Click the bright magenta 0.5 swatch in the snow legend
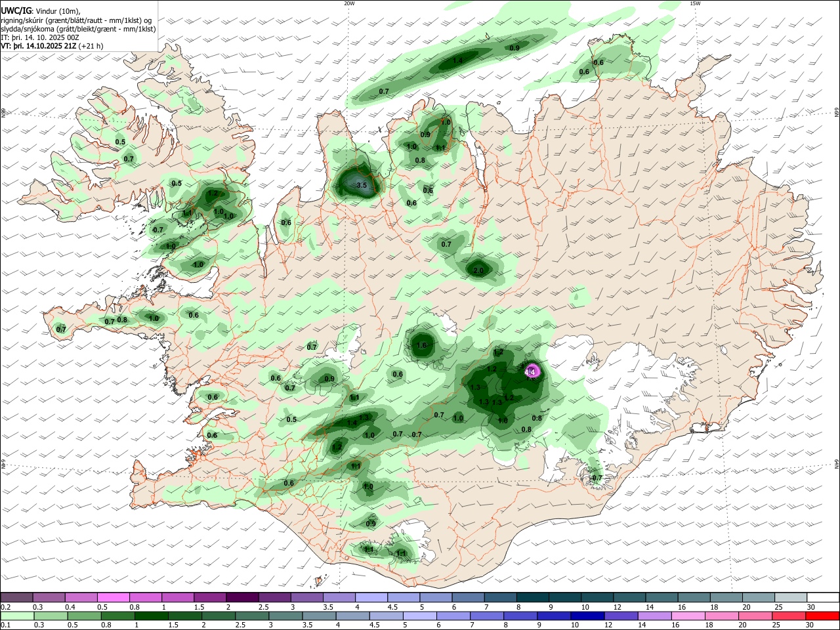840x630 pixels. 113,597
